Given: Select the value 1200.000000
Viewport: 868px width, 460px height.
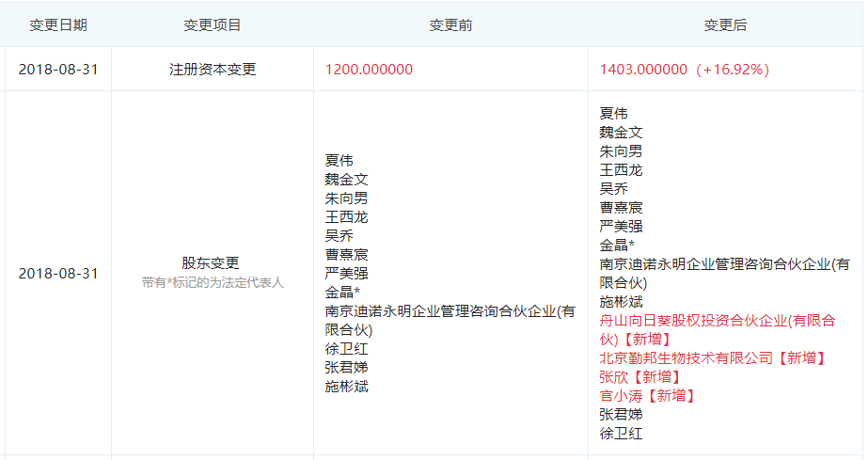Looking at the screenshot, I should pos(369,70).
